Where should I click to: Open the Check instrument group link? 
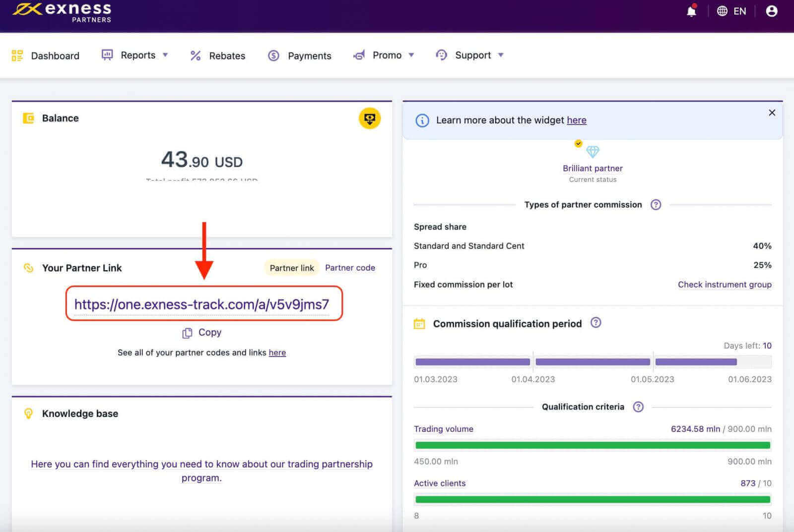point(724,285)
